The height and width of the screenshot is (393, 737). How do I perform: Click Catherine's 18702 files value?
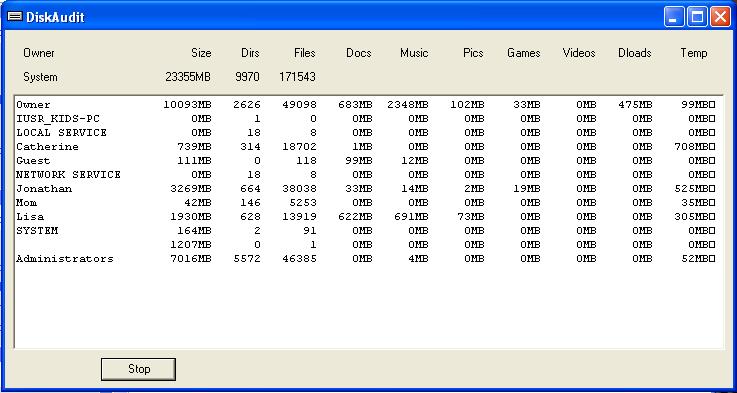pyautogui.click(x=299, y=147)
